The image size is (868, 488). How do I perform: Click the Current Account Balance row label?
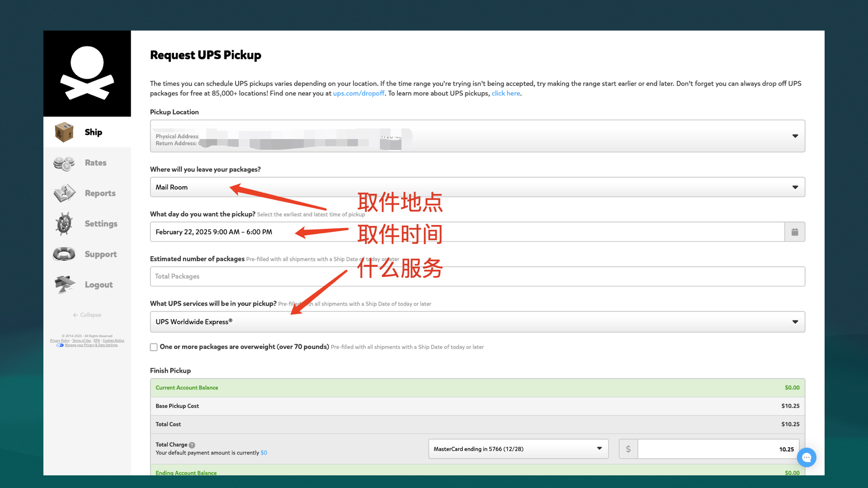(187, 388)
